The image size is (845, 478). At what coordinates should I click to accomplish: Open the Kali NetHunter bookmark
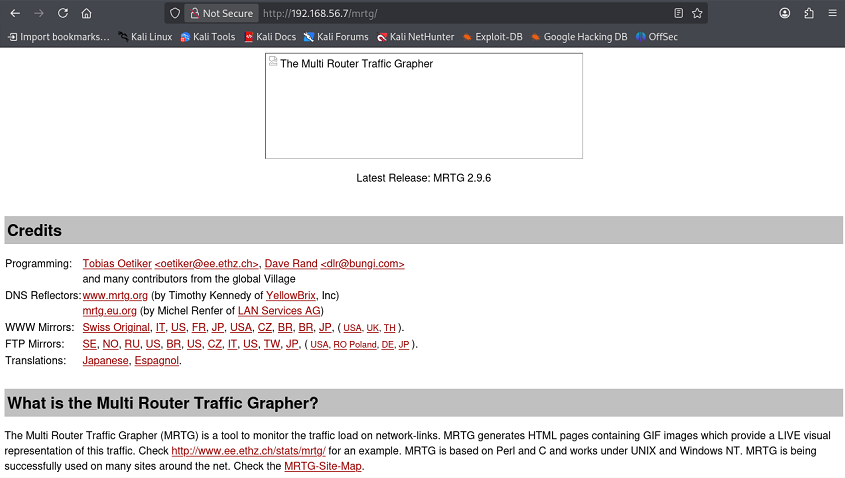click(x=415, y=37)
